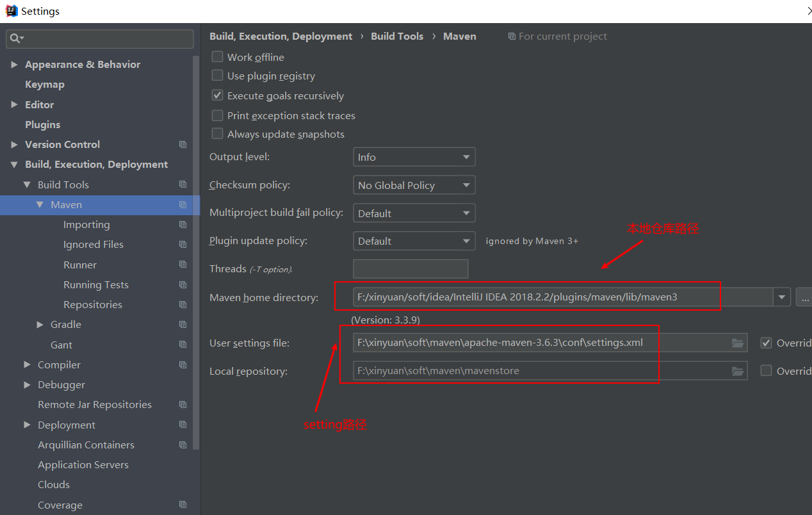
Task: Open Multiproject build fail policy dropdown
Action: tap(414, 213)
